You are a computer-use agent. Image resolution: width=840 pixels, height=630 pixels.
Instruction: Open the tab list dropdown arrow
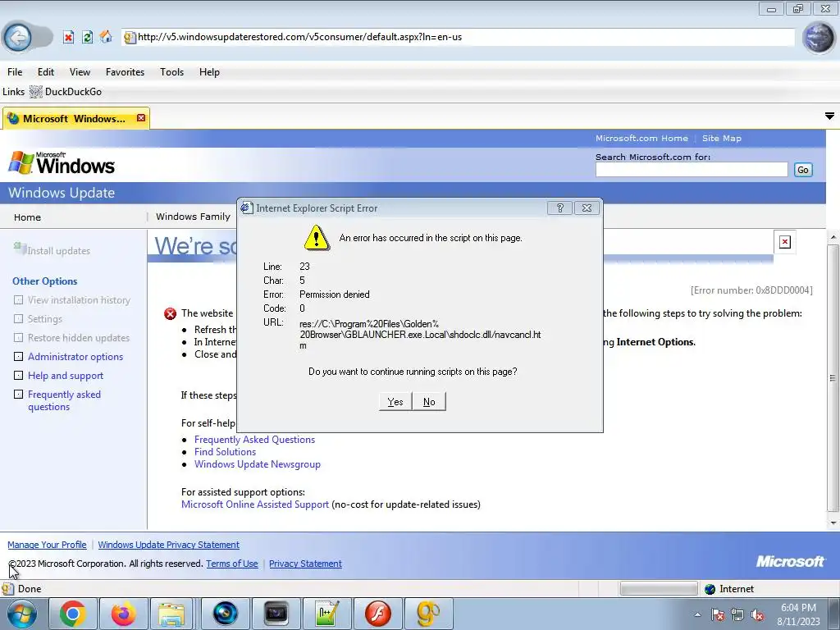(829, 116)
